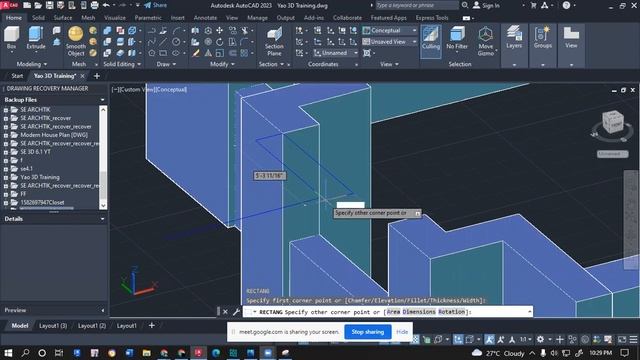The width and height of the screenshot is (640, 360).
Task: Select the Circle draw tool
Action: tap(176, 42)
